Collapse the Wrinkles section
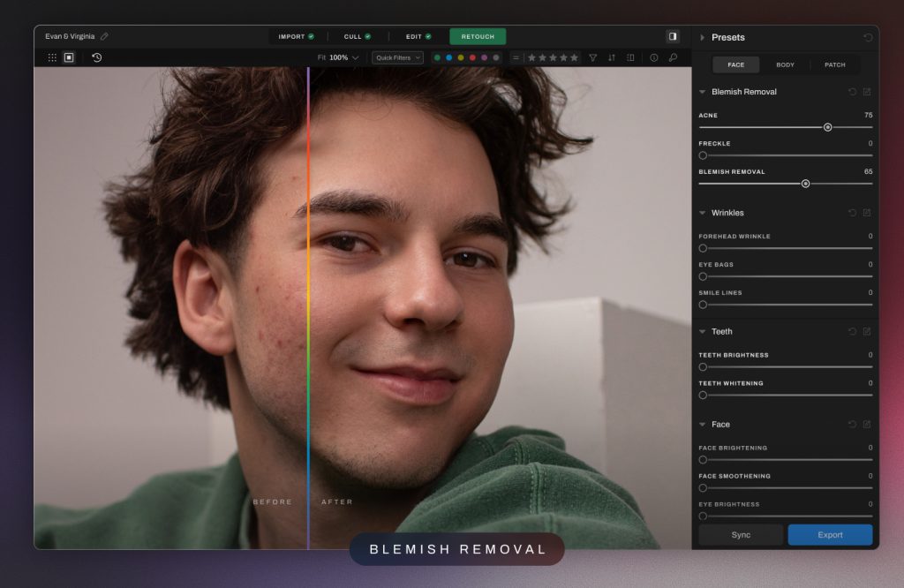 [702, 213]
